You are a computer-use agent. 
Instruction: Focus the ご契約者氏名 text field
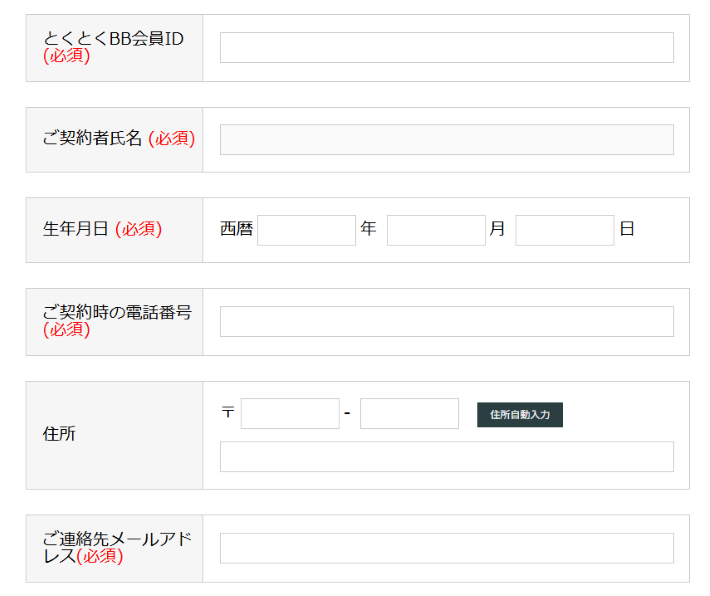(446, 139)
